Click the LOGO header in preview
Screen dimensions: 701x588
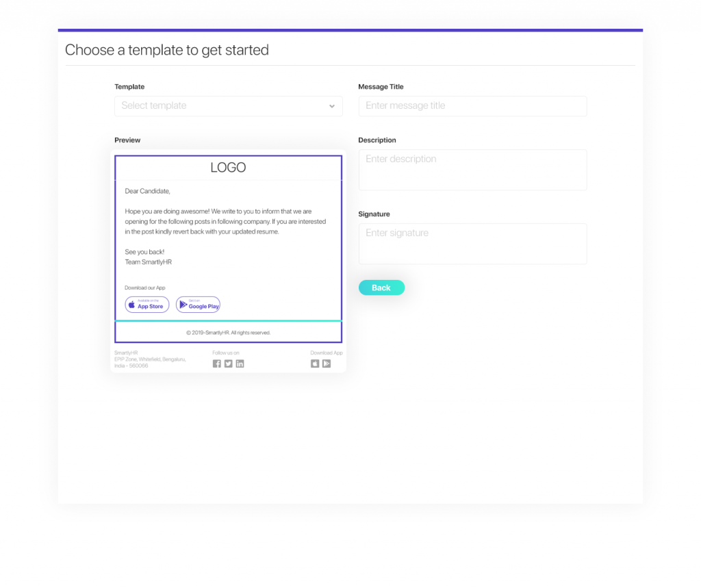tap(228, 168)
